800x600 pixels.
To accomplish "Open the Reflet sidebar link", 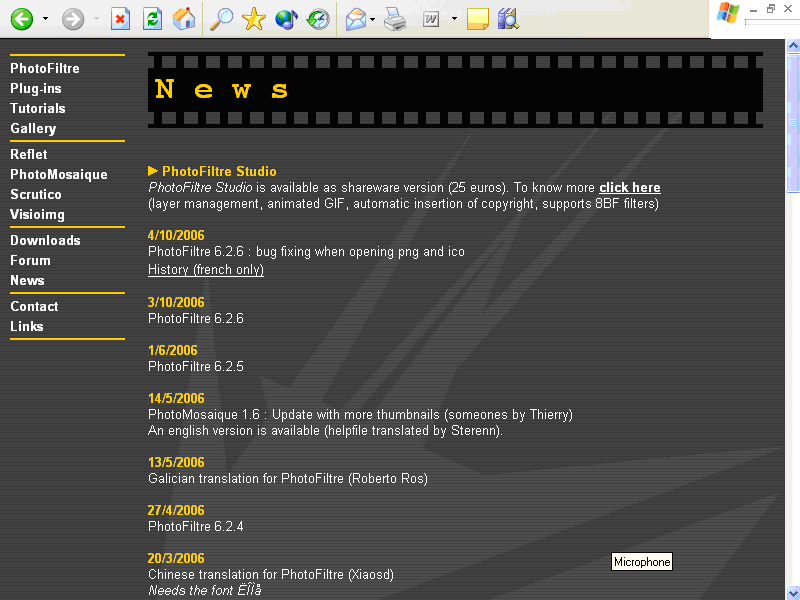I will tap(29, 154).
